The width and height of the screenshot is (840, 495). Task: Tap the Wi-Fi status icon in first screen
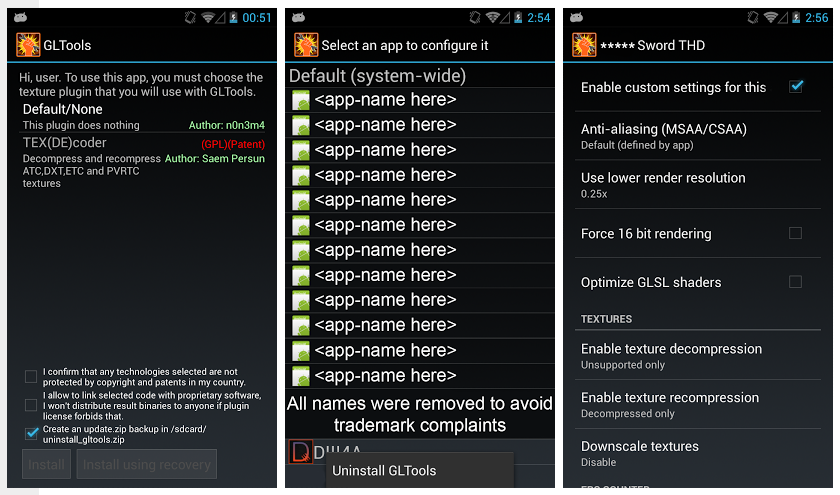[x=207, y=18]
